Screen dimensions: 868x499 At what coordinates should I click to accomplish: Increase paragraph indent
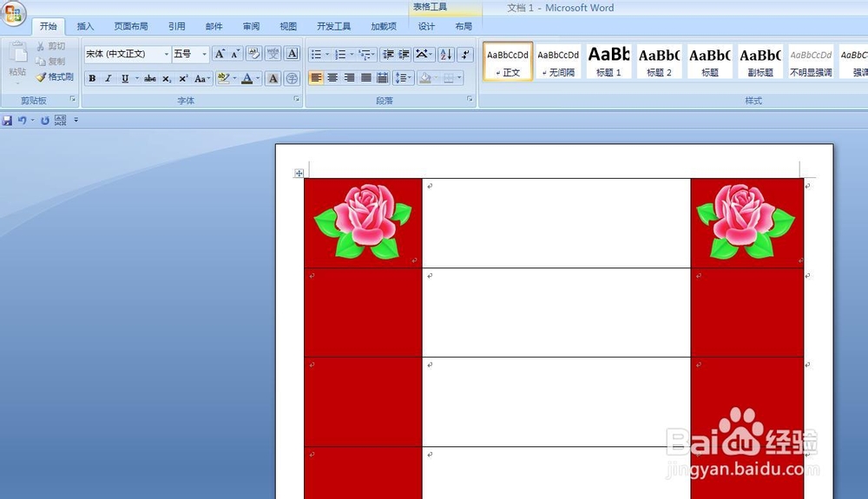(x=404, y=54)
